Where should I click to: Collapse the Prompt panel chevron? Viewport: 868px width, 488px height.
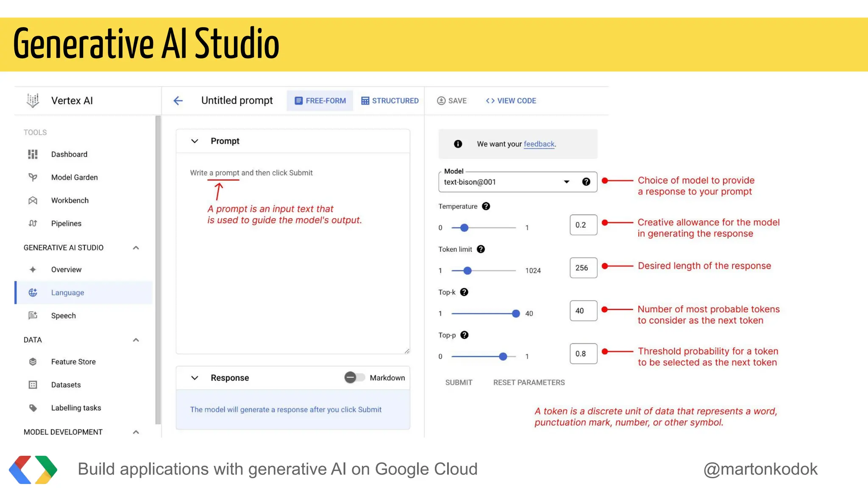point(195,141)
